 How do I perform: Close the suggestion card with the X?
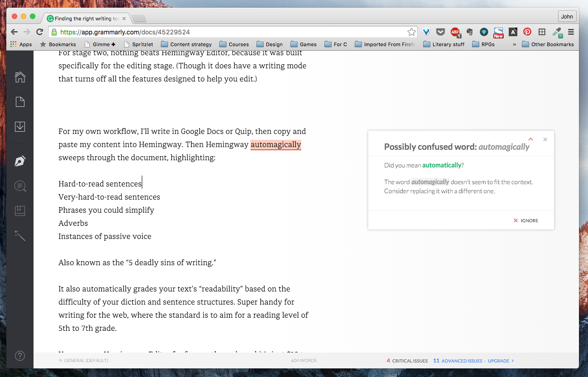tap(545, 139)
